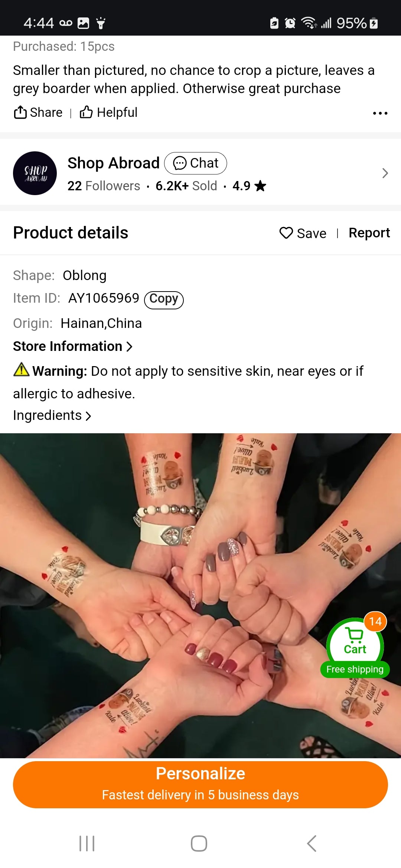Tap the Share icon under the review
The height and width of the screenshot is (868, 401).
pyautogui.click(x=20, y=112)
